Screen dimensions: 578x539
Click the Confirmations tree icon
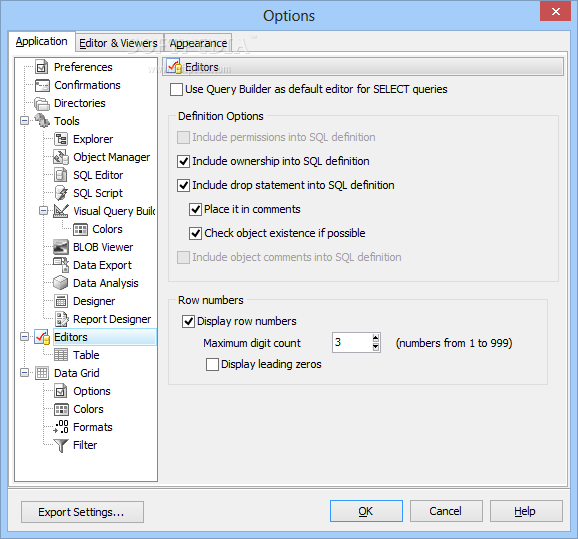pyautogui.click(x=42, y=85)
